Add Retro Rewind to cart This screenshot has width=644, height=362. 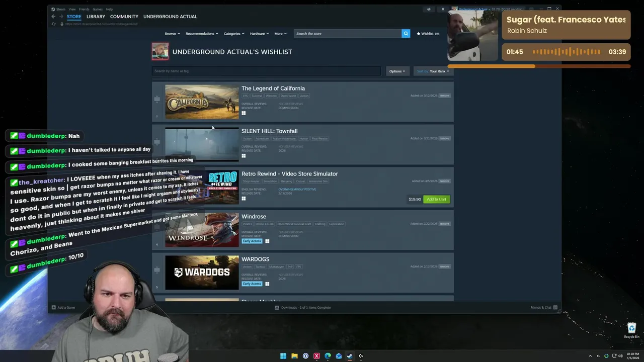tap(436, 199)
